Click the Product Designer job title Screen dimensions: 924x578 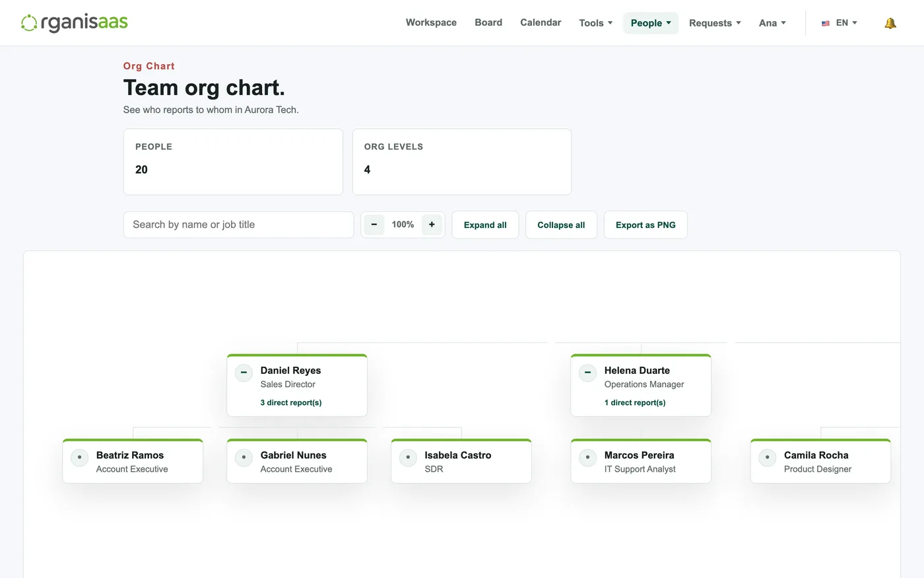pyautogui.click(x=818, y=469)
